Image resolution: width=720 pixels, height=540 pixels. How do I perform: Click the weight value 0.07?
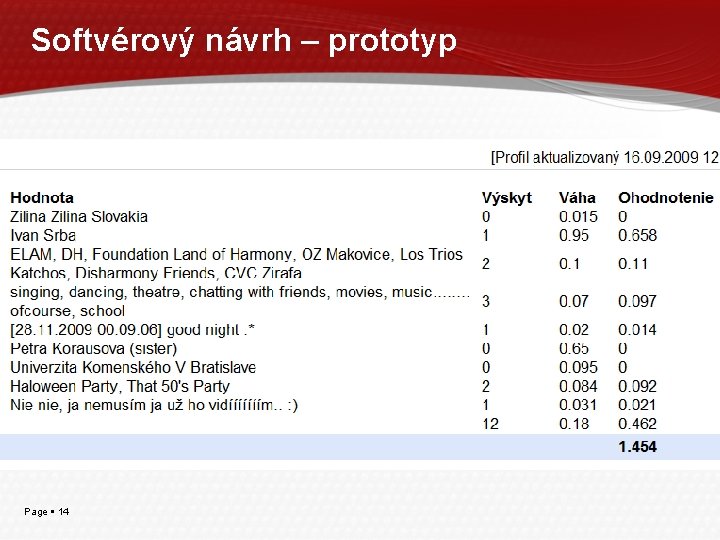pos(574,301)
